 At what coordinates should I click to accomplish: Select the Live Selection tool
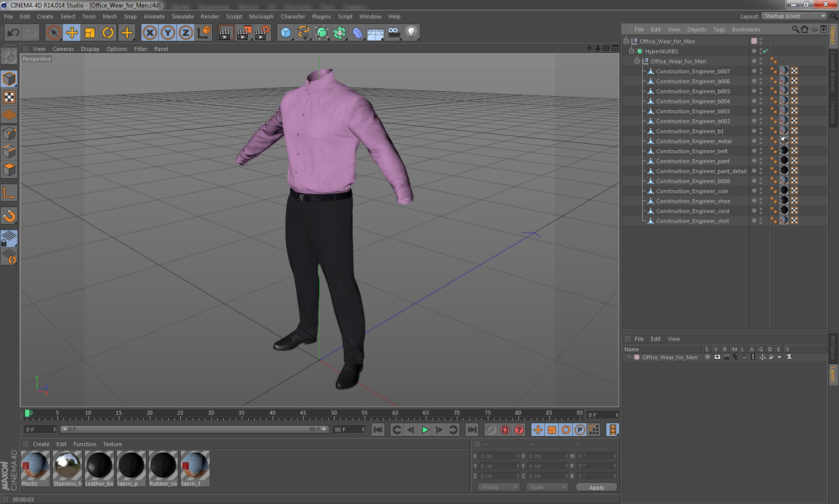click(53, 33)
